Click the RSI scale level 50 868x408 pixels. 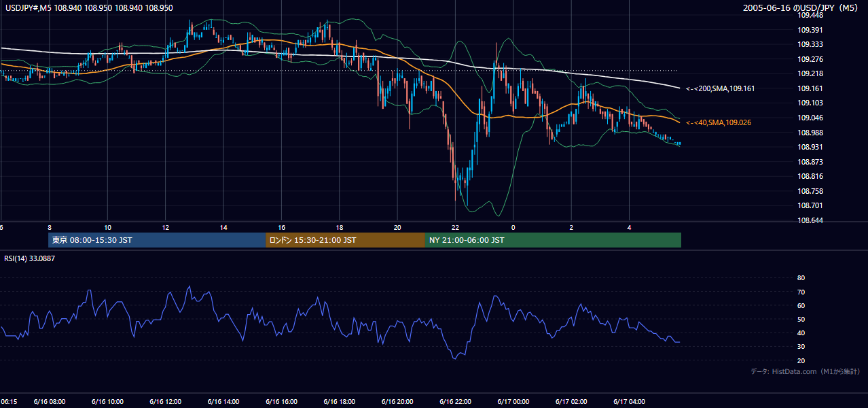801,319
